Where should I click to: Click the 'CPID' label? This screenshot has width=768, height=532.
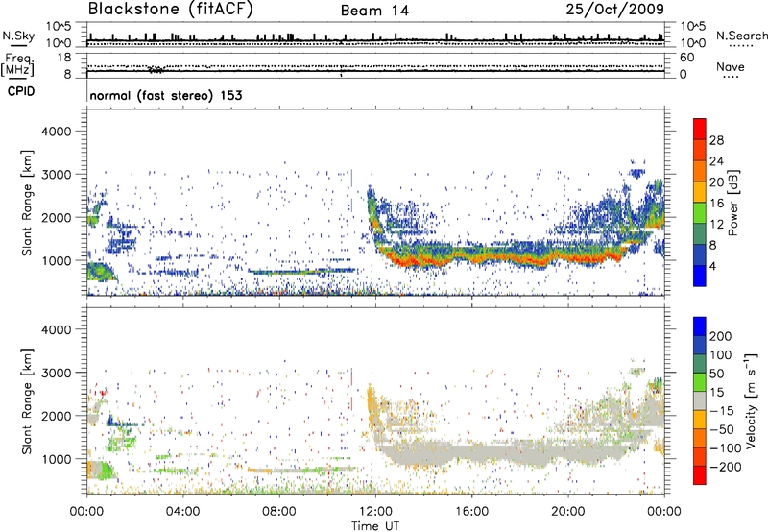pos(21,91)
